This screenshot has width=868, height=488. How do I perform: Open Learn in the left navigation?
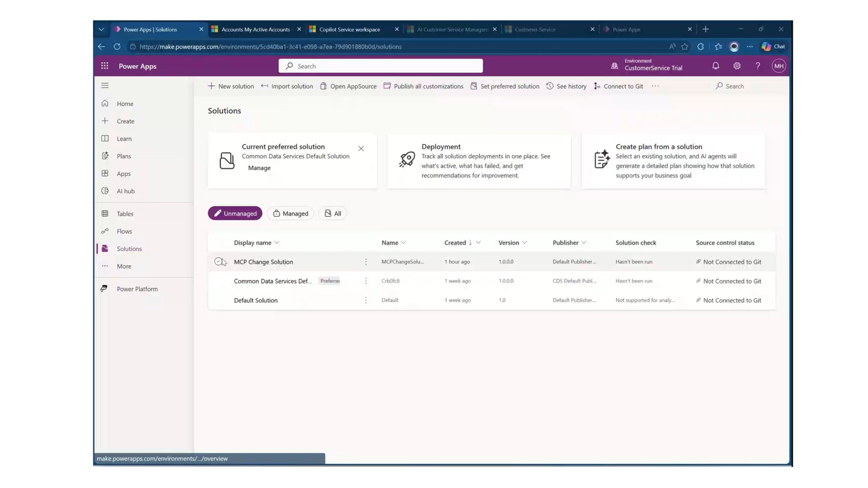pyautogui.click(x=124, y=139)
